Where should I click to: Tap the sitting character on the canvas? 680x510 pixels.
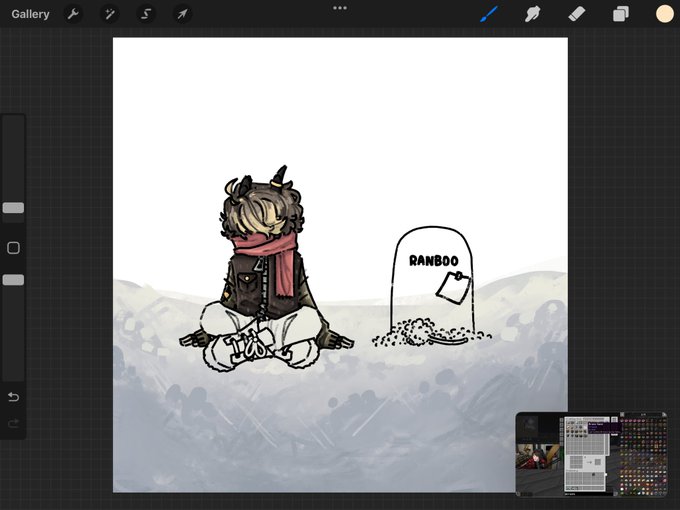(266, 270)
